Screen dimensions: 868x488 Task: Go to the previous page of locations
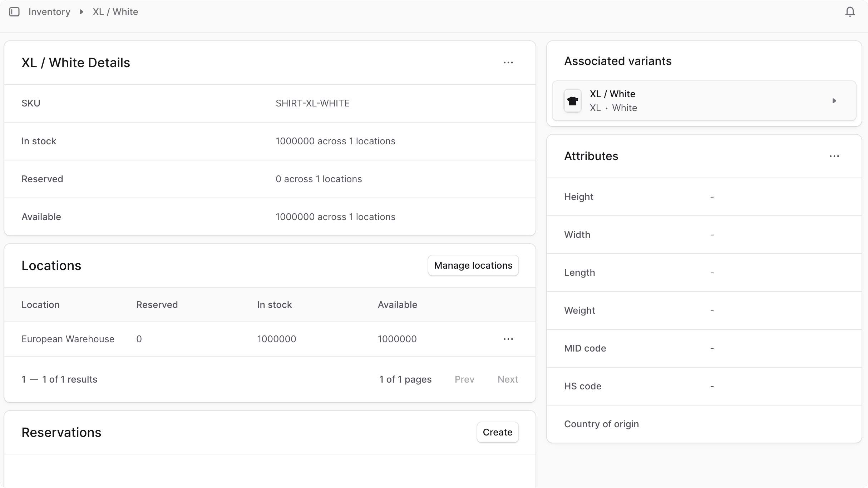(464, 379)
